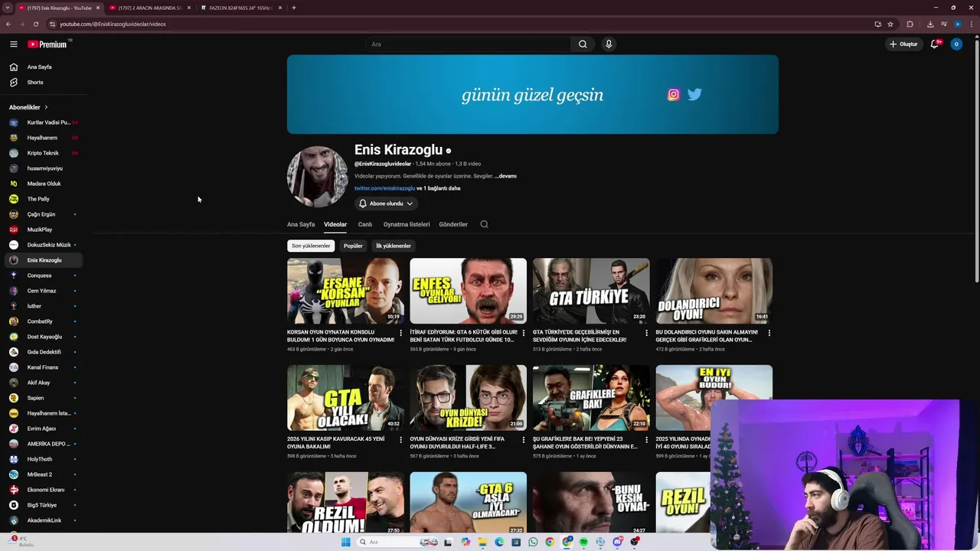Open the 've 1 bağlantı daha' link
Image resolution: width=980 pixels, height=551 pixels.
tap(439, 188)
